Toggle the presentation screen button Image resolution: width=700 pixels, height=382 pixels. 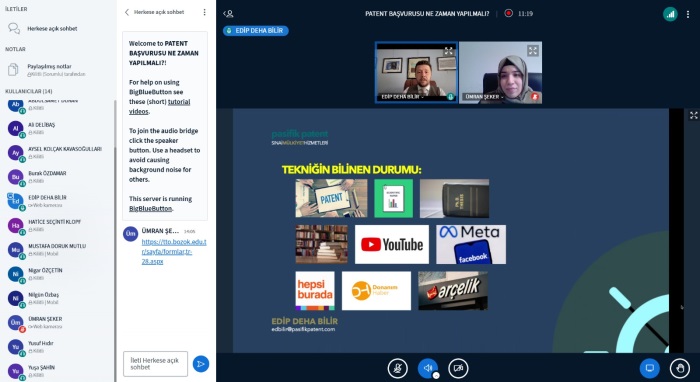pos(650,368)
